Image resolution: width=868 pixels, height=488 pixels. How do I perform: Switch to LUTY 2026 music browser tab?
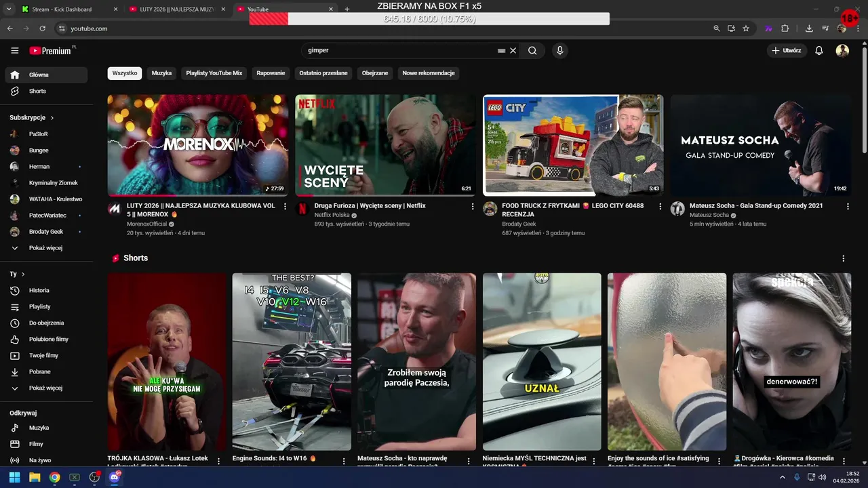pyautogui.click(x=178, y=9)
